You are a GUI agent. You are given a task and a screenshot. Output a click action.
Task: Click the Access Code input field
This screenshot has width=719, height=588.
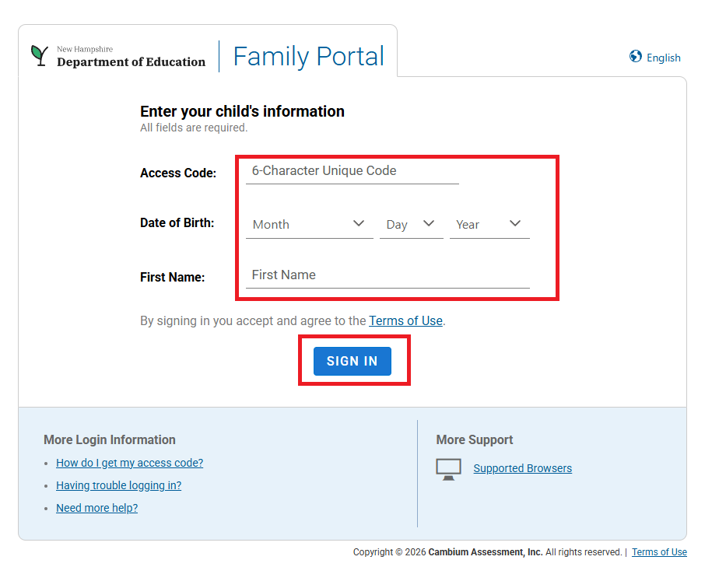pyautogui.click(x=352, y=171)
